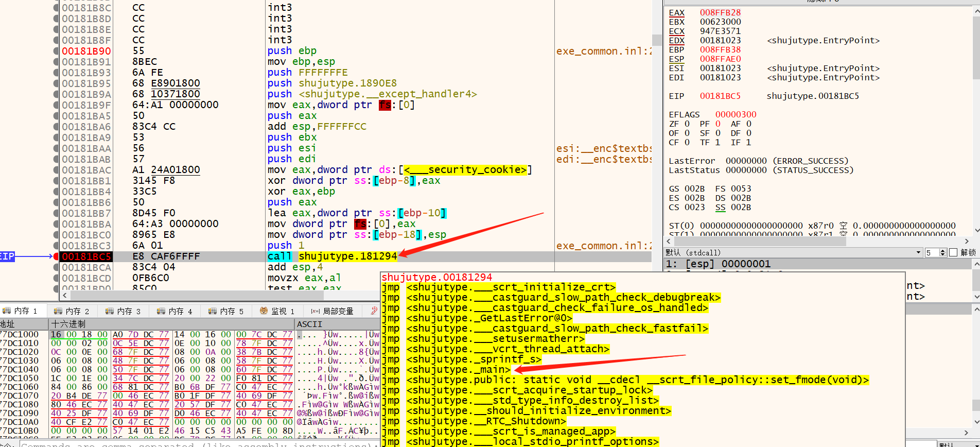This screenshot has height=447, width=980.
Task: Open the 内存 3 dump tab
Action: [124, 311]
